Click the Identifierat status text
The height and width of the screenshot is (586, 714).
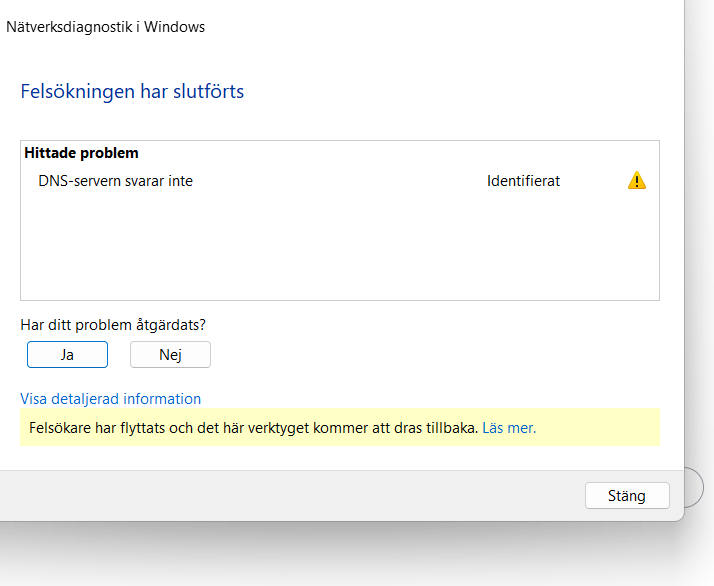pyautogui.click(x=523, y=181)
